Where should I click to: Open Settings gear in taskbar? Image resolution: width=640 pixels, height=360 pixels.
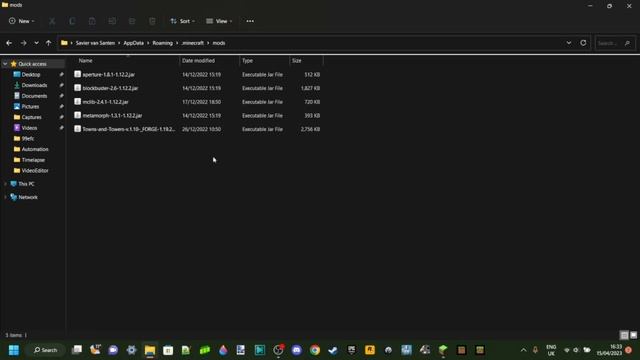pyautogui.click(x=131, y=350)
